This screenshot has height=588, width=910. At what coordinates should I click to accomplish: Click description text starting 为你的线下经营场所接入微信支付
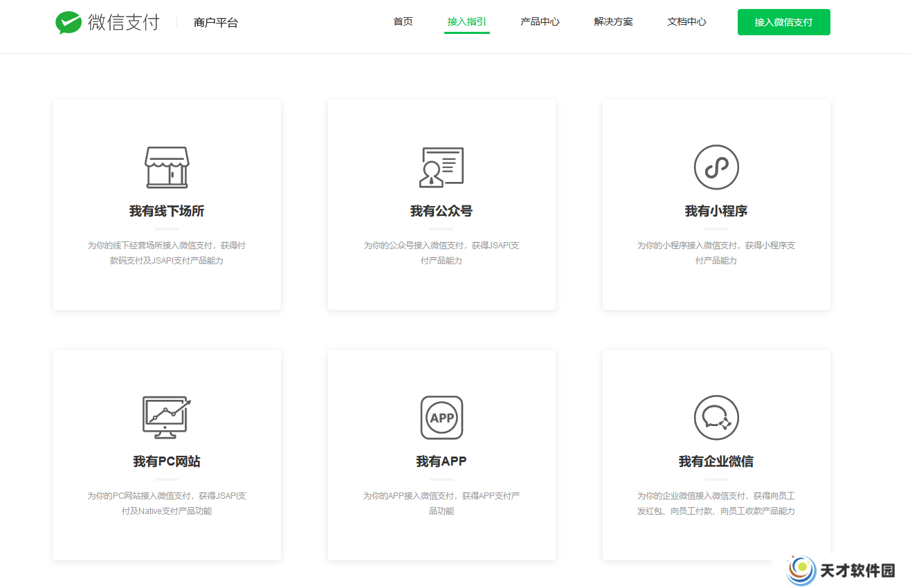167,253
